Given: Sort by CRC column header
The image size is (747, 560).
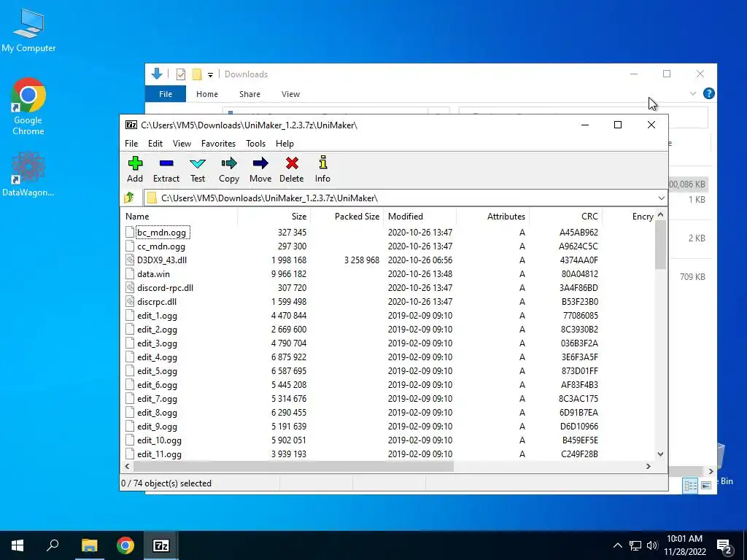Looking at the screenshot, I should click(565, 216).
